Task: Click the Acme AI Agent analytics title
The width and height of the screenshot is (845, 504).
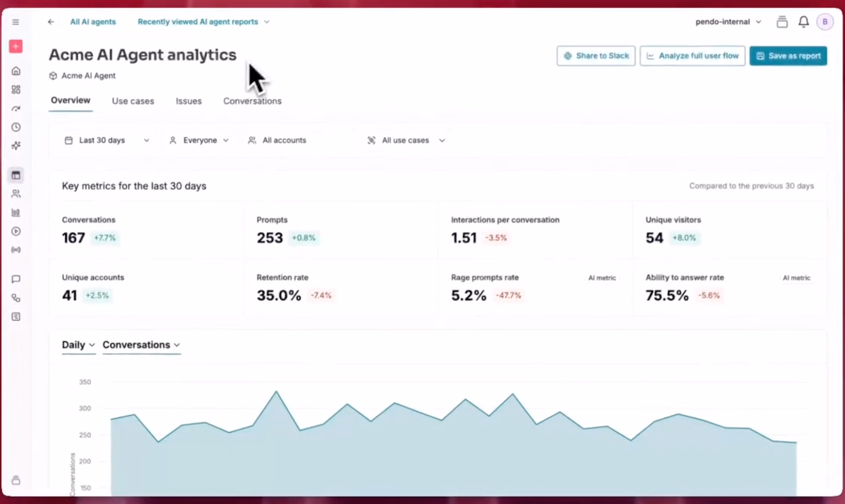Action: point(143,55)
